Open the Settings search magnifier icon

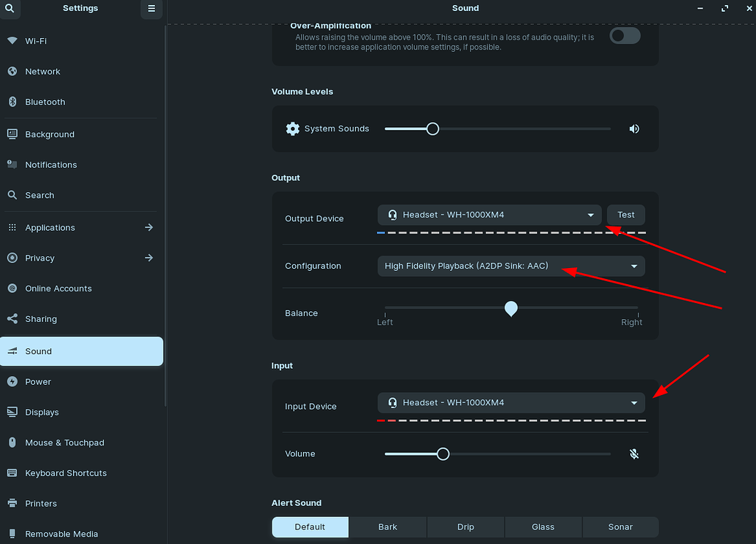pyautogui.click(x=9, y=8)
